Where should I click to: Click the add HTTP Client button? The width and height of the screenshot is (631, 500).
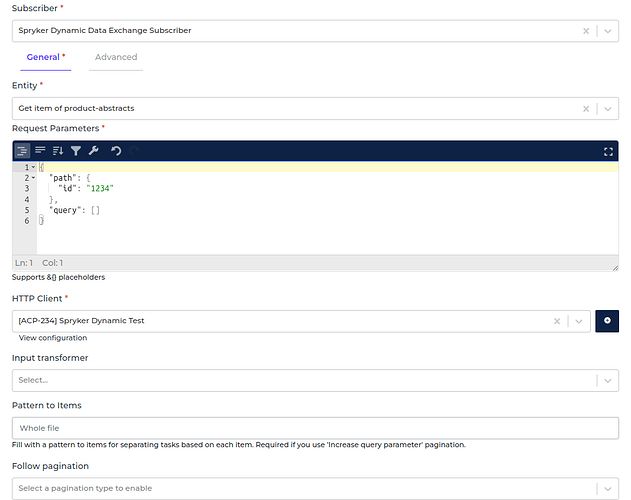click(x=607, y=321)
